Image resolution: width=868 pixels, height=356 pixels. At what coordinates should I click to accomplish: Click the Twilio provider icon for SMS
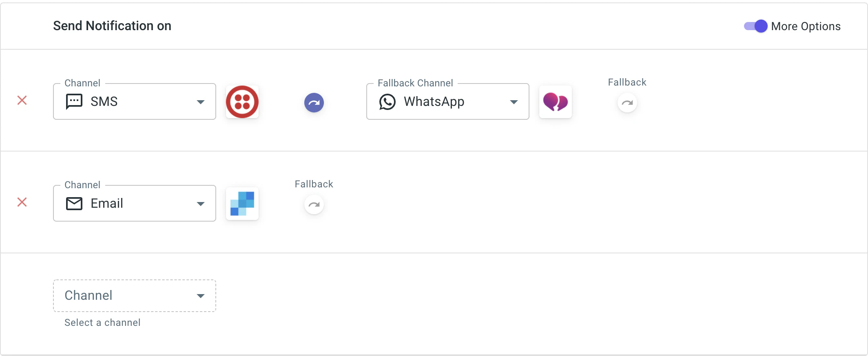coord(242,101)
